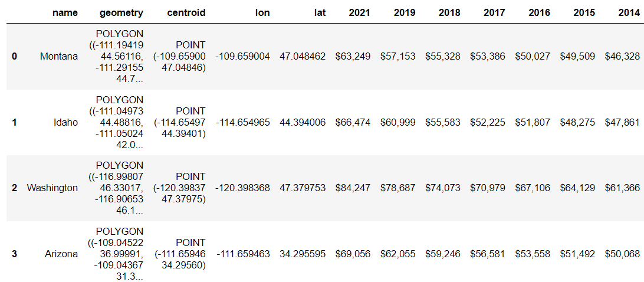Select the Montana name cell

(59, 56)
